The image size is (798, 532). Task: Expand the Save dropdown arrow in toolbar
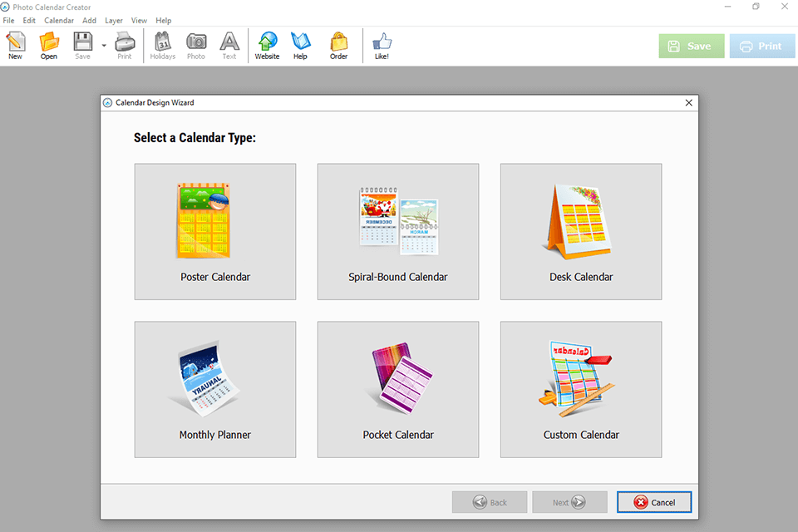coord(104,46)
